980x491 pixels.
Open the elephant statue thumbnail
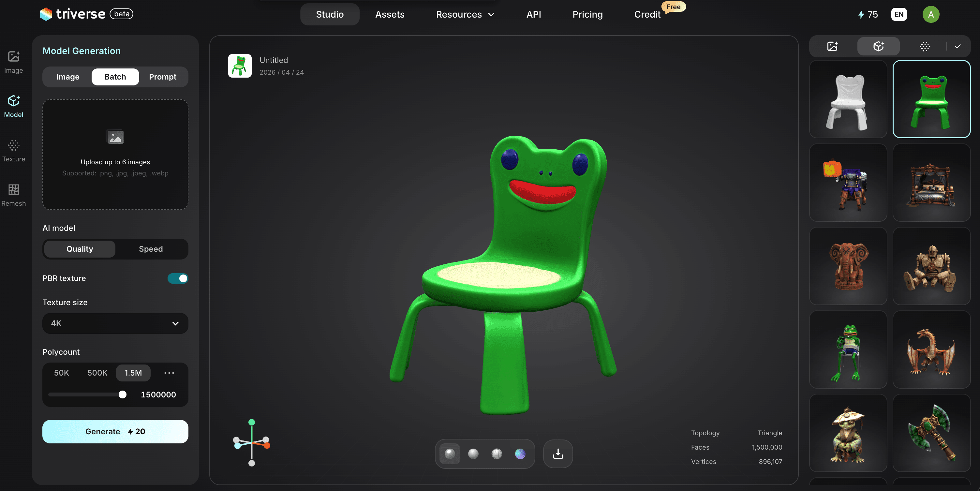pos(848,266)
